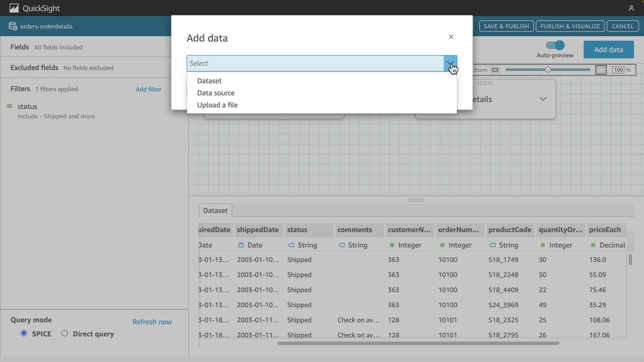
Task: Click the zoom slider handle
Action: pos(548,70)
